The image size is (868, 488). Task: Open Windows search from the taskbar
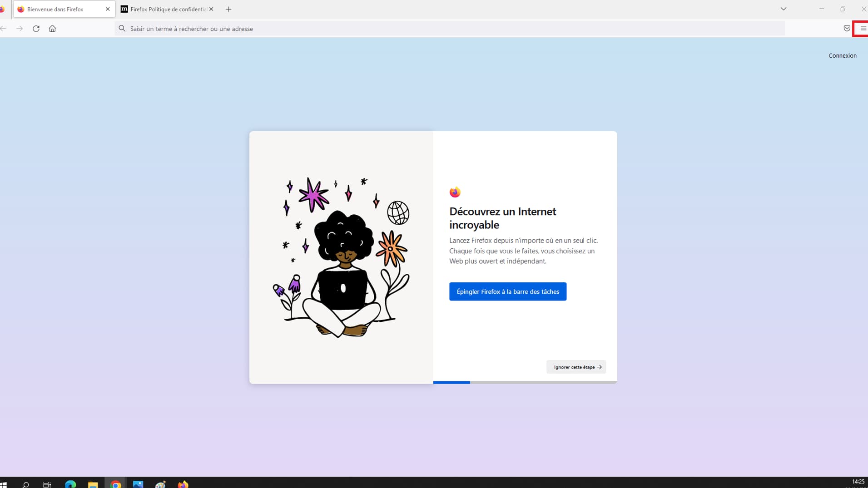click(x=26, y=484)
